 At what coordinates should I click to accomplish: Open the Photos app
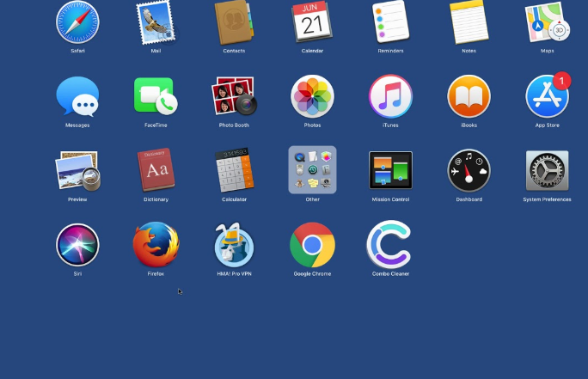point(312,96)
